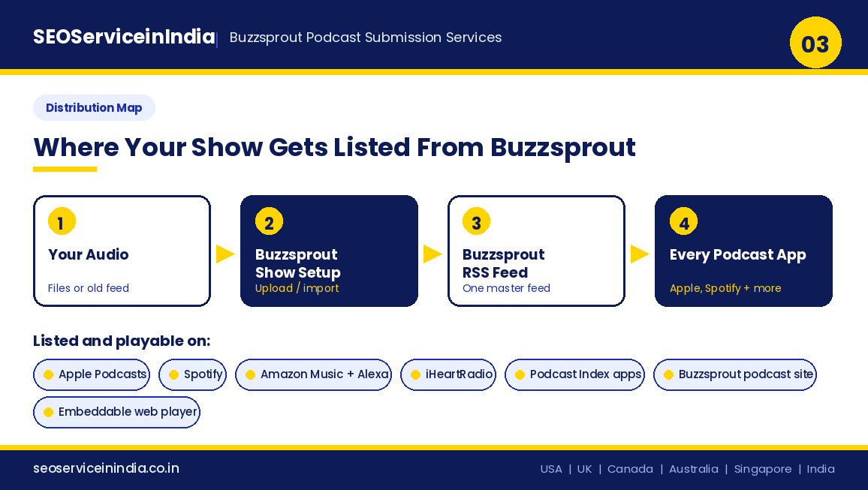Click the Where Your Show Gets Listed heading
Screen dimensions: 868x490
click(334, 148)
